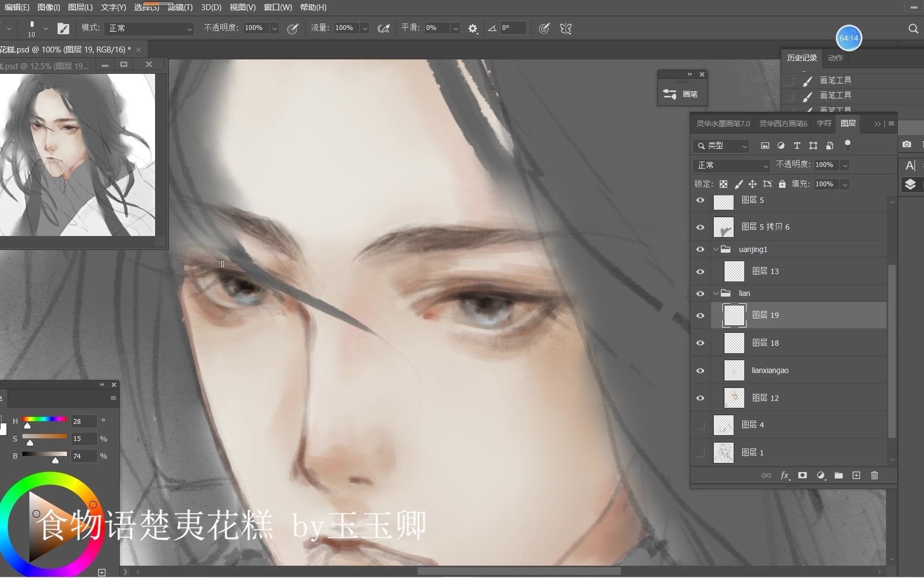
Task: Lock image pixels brush icon
Action: click(738, 184)
